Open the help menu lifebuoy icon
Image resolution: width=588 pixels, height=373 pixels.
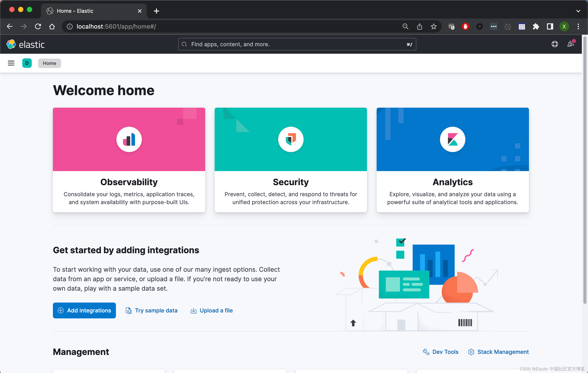pos(555,44)
